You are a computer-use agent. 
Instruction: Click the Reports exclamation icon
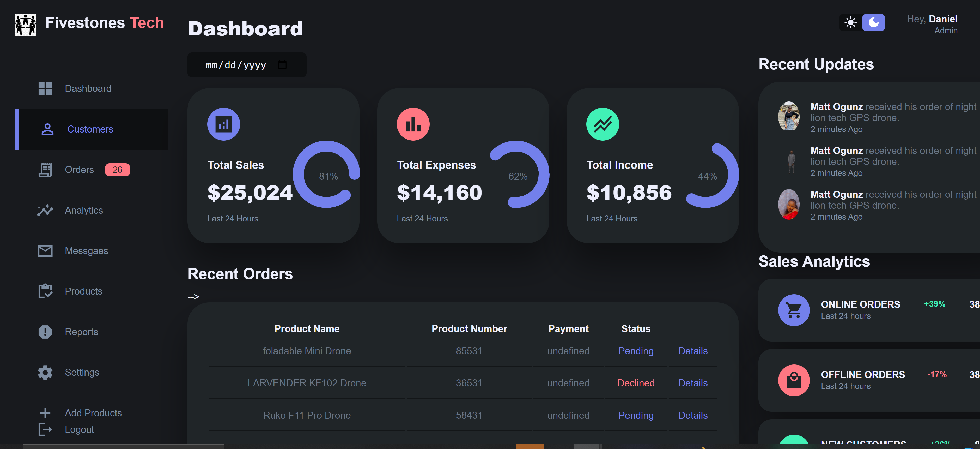point(45,332)
